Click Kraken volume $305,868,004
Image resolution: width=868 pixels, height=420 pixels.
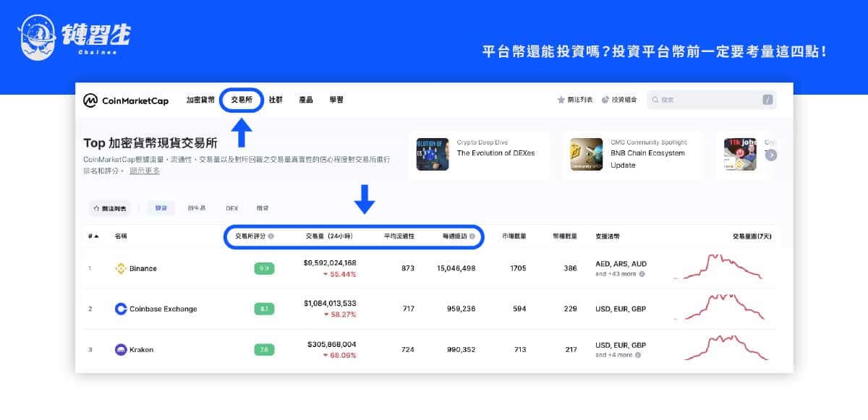pos(332,345)
